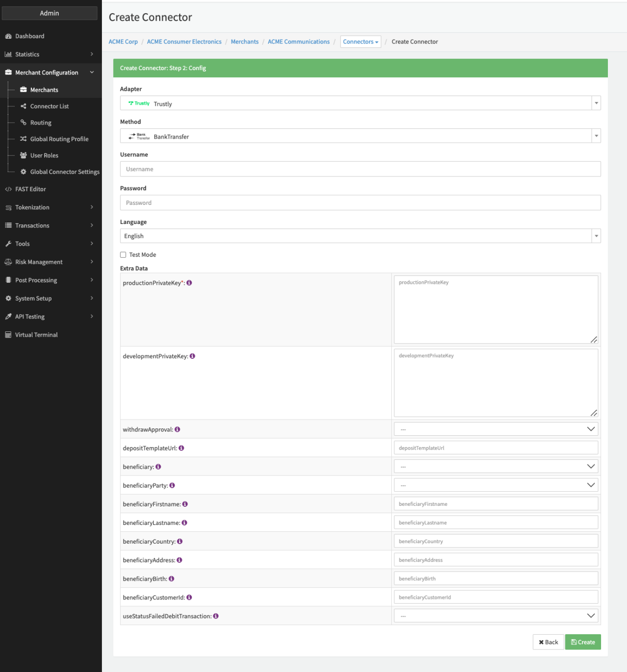The image size is (627, 672).
Task: Click the info icon next to beneficiaryCustomerId
Action: (189, 597)
